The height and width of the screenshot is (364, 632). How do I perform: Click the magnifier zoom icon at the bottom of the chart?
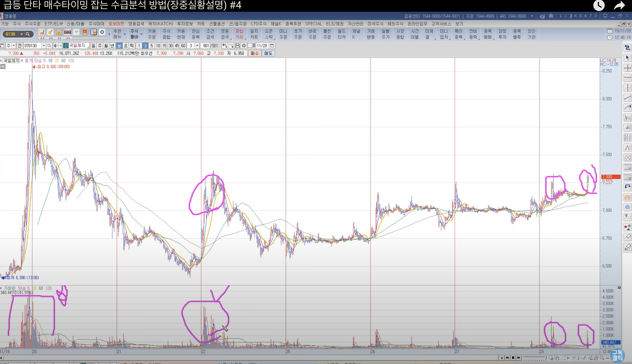[602, 358]
